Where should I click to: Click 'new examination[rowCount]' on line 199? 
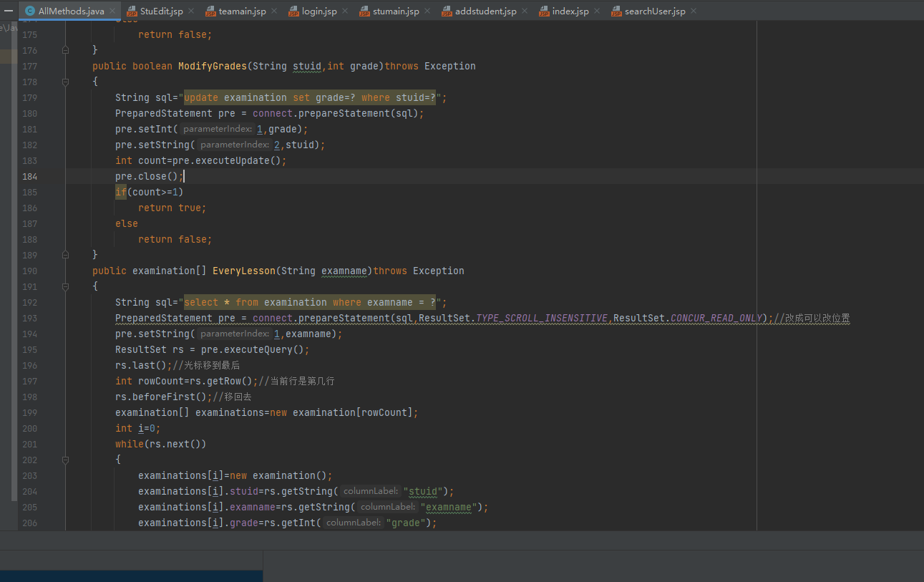pyautogui.click(x=341, y=412)
